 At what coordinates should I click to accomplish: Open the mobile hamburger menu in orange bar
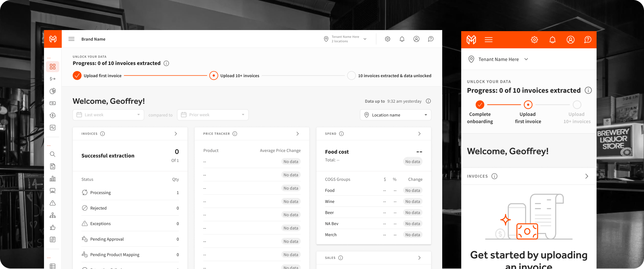(489, 40)
